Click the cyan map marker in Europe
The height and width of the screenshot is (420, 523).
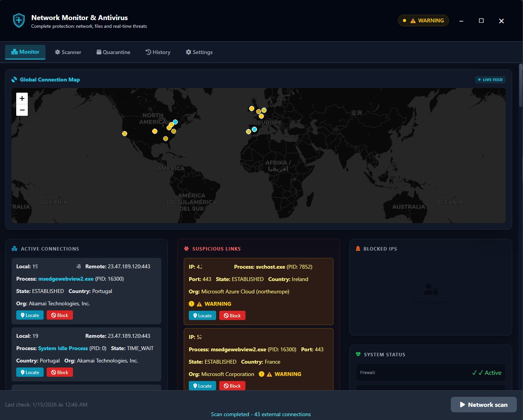point(254,129)
